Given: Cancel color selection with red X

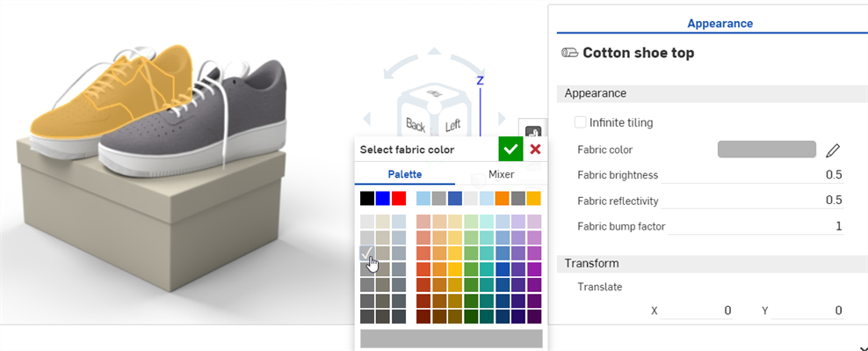Looking at the screenshot, I should pyautogui.click(x=535, y=150).
